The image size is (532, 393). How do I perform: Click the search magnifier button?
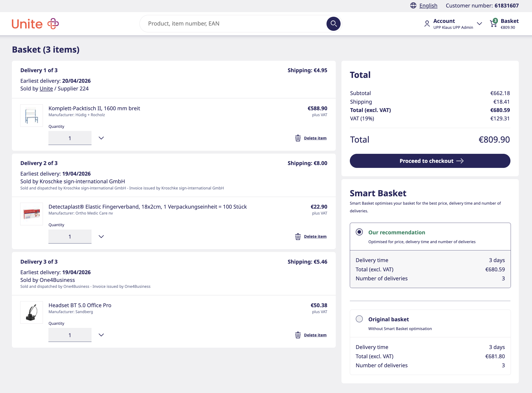[333, 24]
